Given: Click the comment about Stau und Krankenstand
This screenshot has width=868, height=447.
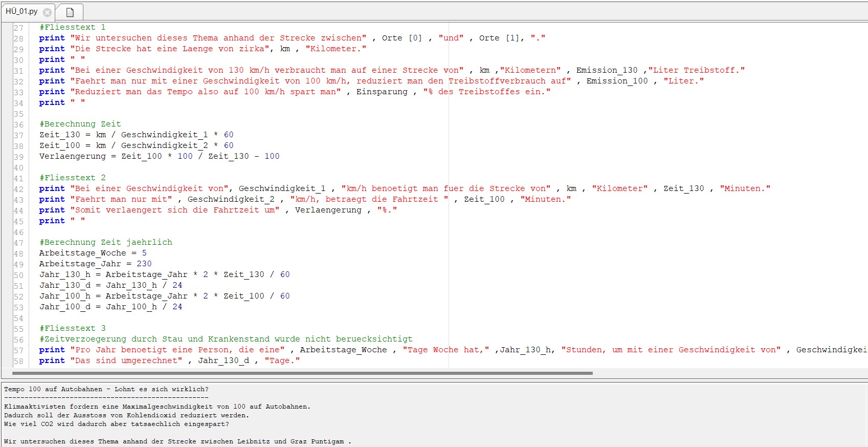Looking at the screenshot, I should pos(226,339).
